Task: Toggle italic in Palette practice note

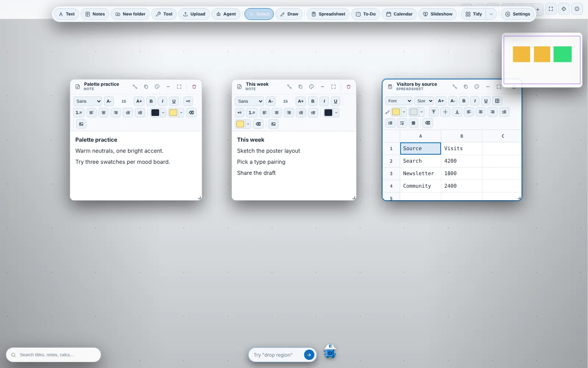Action: click(162, 101)
